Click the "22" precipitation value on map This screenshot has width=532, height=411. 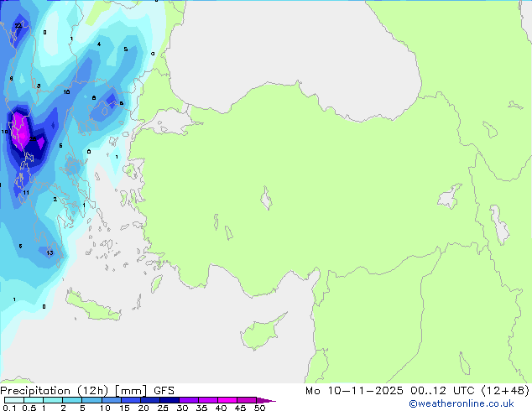pyautogui.click(x=18, y=25)
